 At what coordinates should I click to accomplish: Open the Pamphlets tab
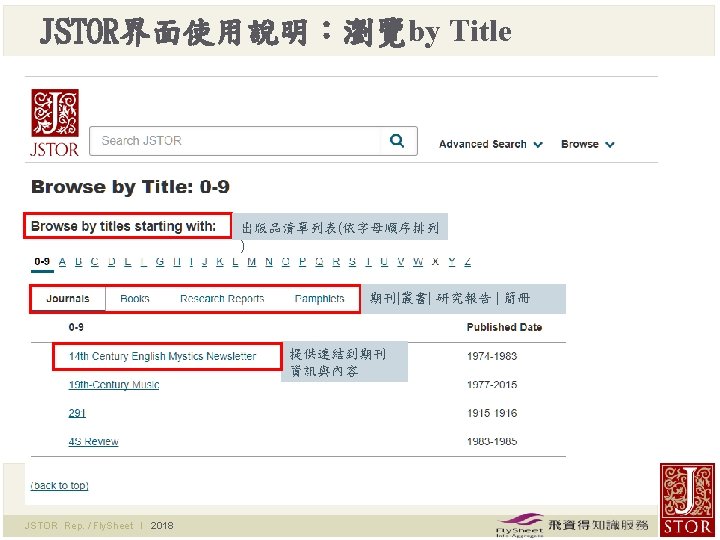point(319,298)
